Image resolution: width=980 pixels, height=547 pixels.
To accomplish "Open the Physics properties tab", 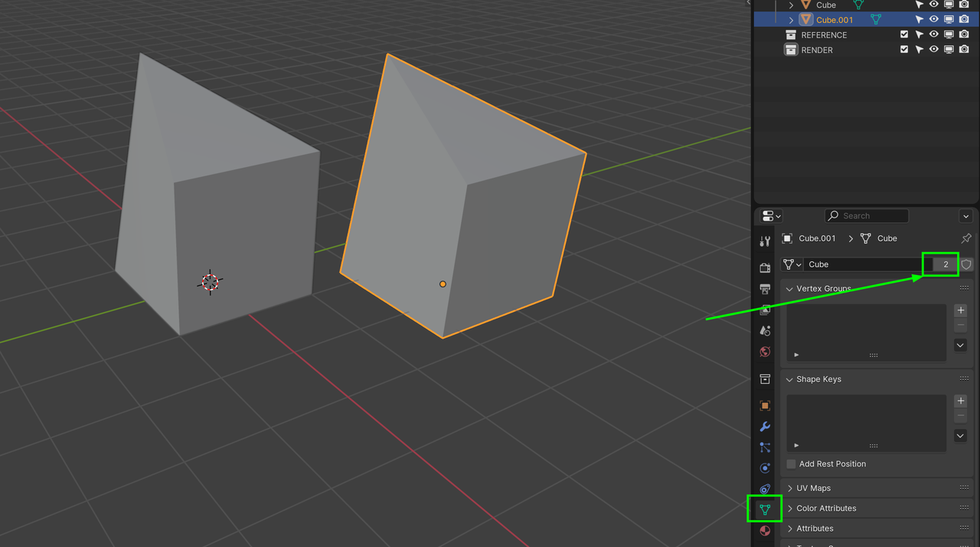I will pyautogui.click(x=765, y=468).
